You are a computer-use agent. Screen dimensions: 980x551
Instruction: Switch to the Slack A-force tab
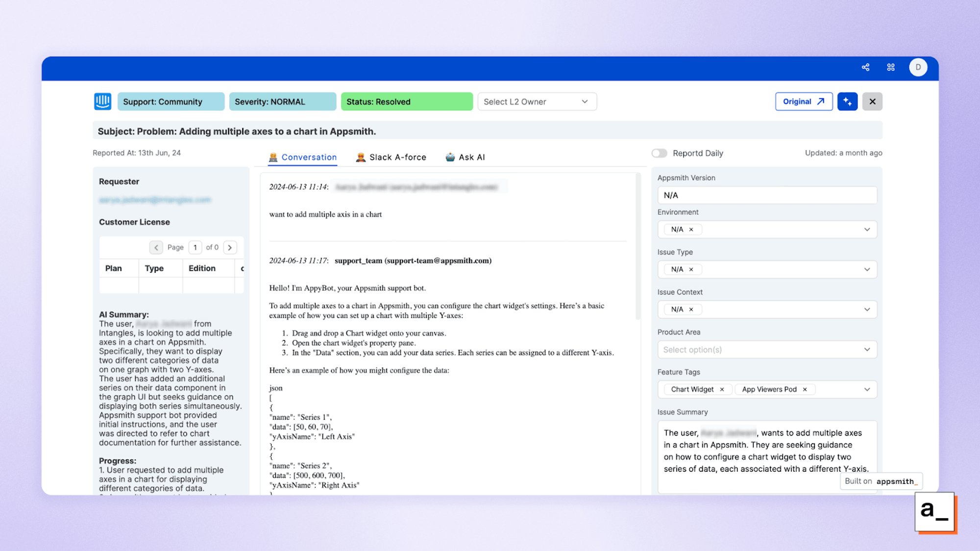[x=391, y=157]
